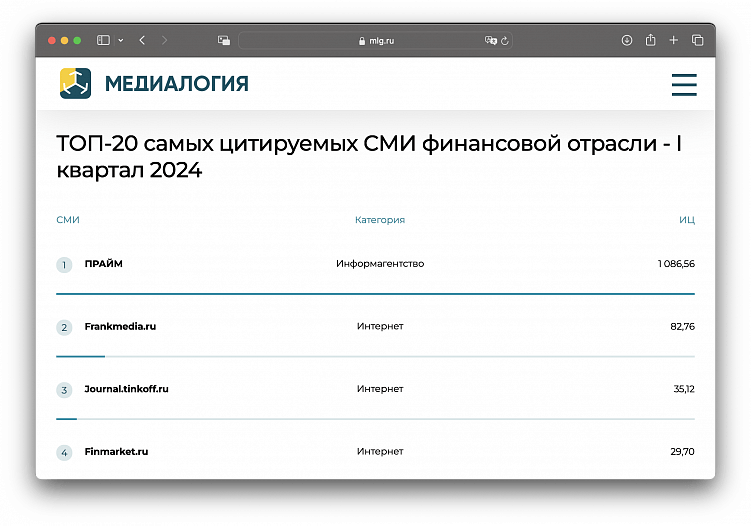The image size is (751, 526).
Task: Click rank badge 2 beside Frankmedia.ru
Action: click(64, 328)
